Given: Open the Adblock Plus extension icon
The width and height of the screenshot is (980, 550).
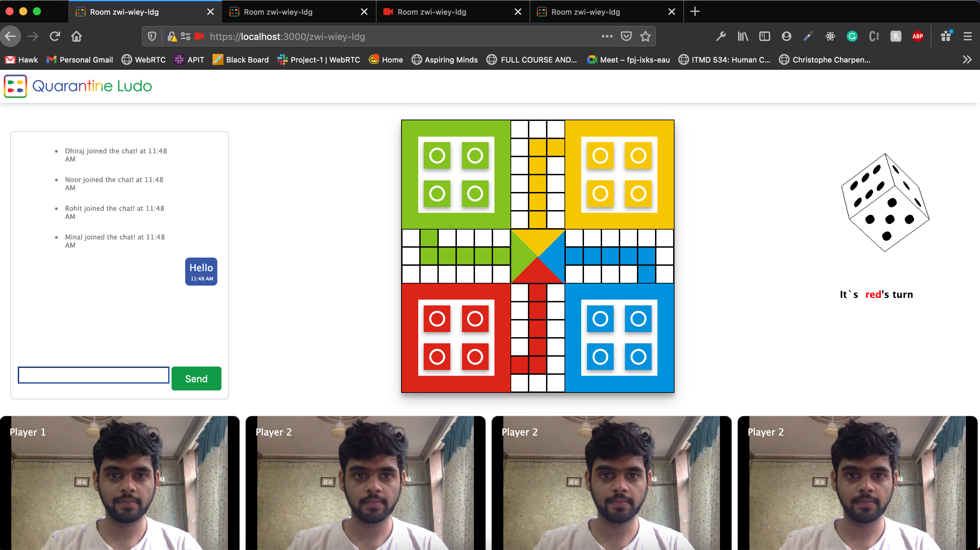Looking at the screenshot, I should click(x=917, y=37).
